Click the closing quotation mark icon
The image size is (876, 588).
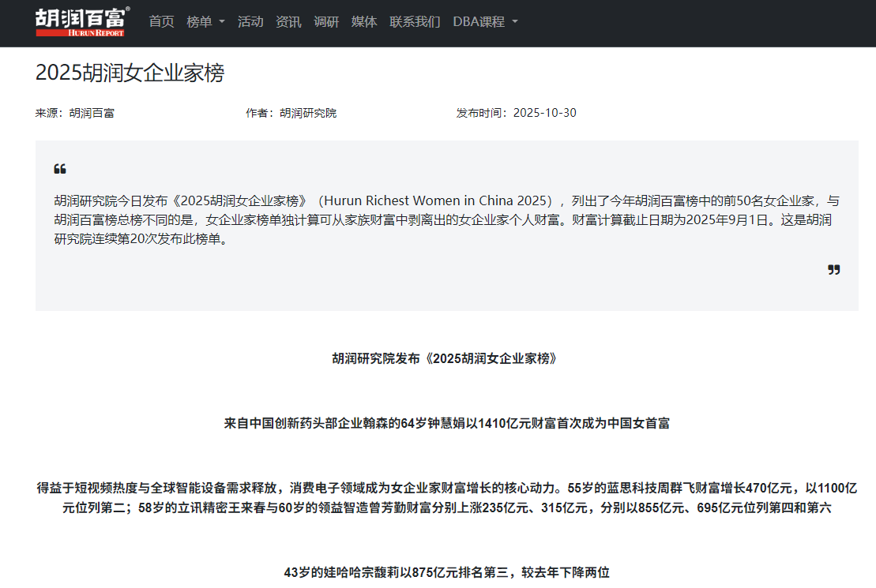tap(833, 270)
